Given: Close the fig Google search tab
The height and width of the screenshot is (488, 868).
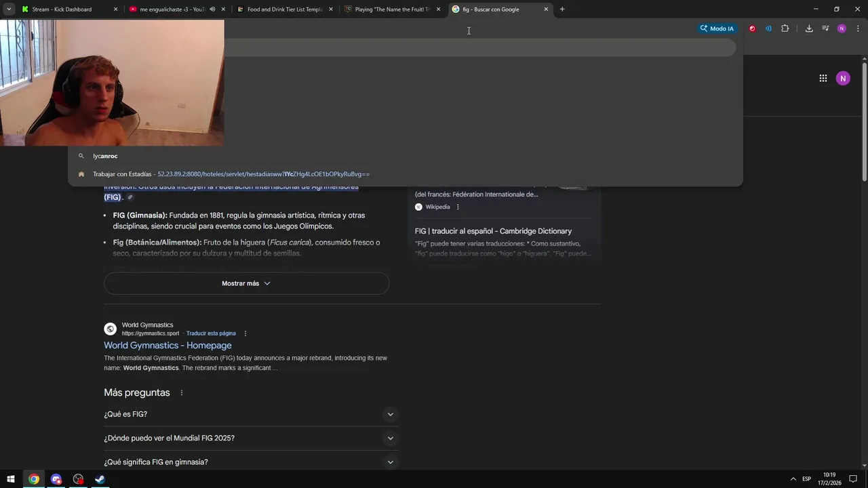Looking at the screenshot, I should tap(546, 9).
